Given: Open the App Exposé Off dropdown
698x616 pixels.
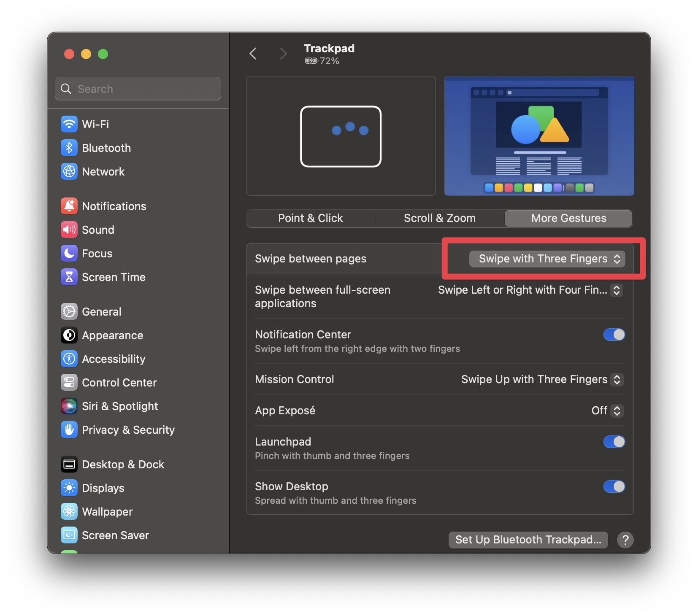Looking at the screenshot, I should [x=607, y=411].
